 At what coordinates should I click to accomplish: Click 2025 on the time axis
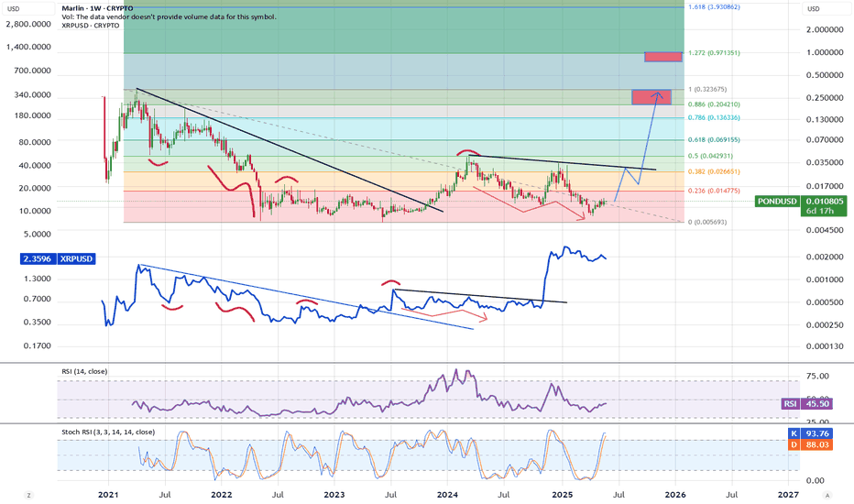click(x=562, y=495)
